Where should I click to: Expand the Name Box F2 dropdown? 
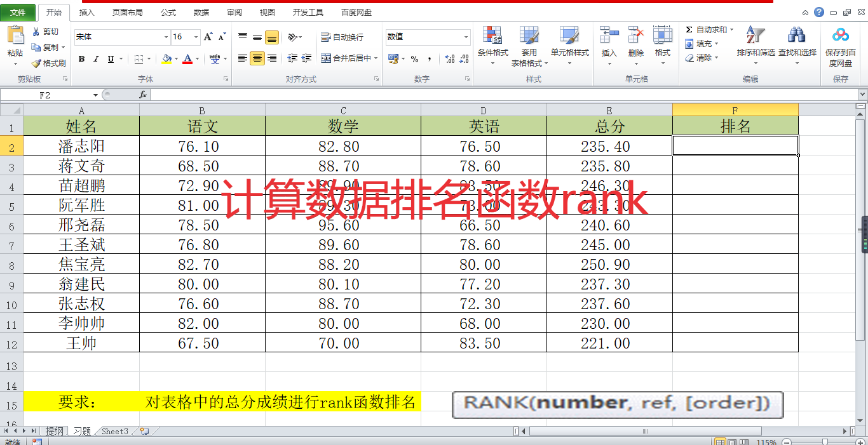(95, 95)
